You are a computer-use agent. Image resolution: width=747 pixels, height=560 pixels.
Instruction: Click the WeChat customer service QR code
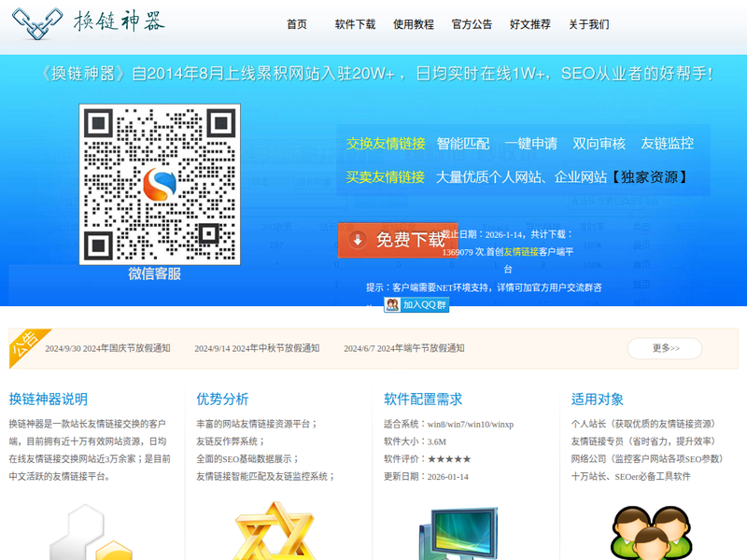pos(160,184)
